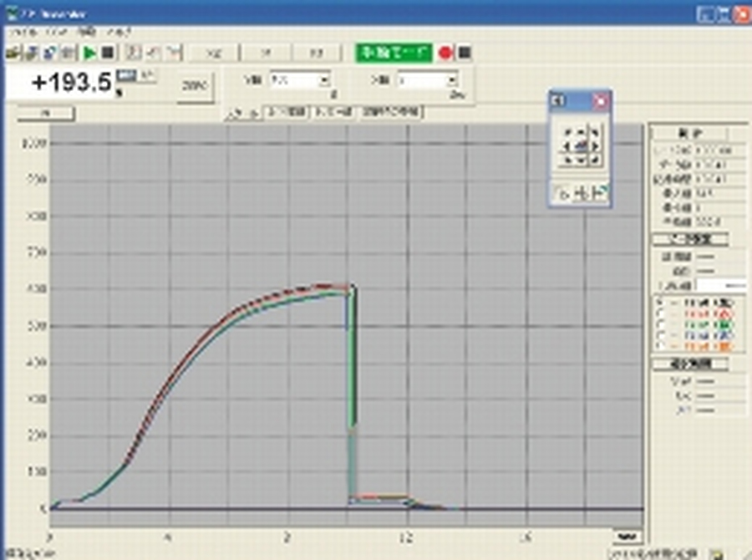Click the input field in the right panel

tap(722, 286)
